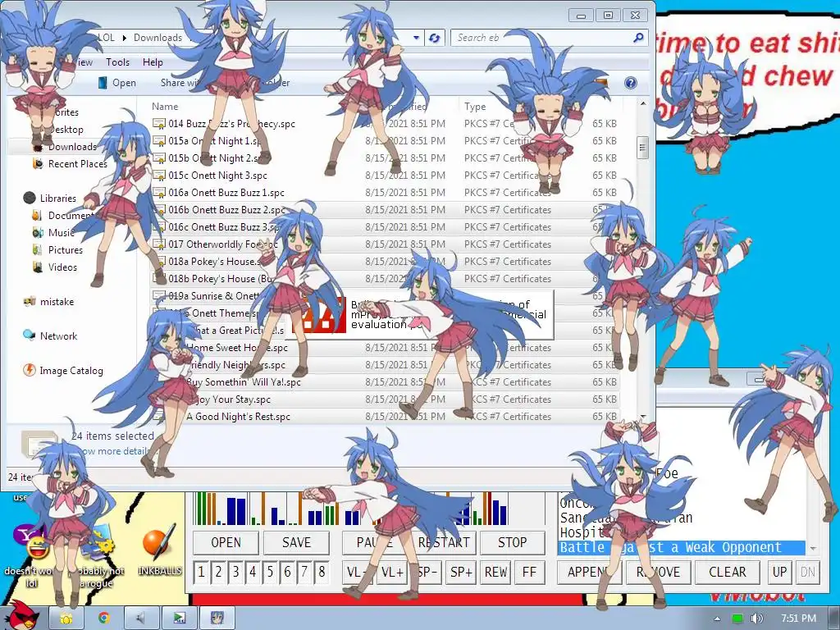
Task: Click CLEAR to empty the playlist
Action: point(728,572)
